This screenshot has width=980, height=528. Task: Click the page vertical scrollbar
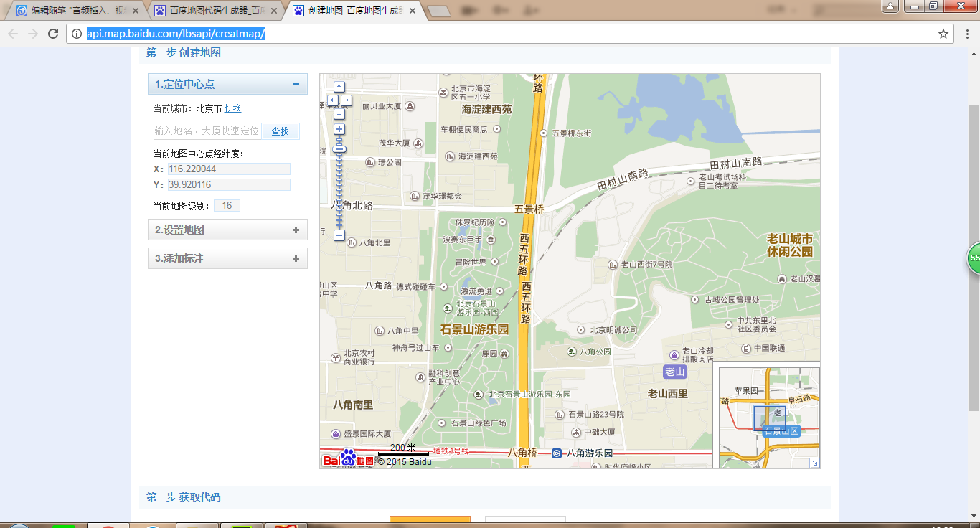tap(974, 258)
